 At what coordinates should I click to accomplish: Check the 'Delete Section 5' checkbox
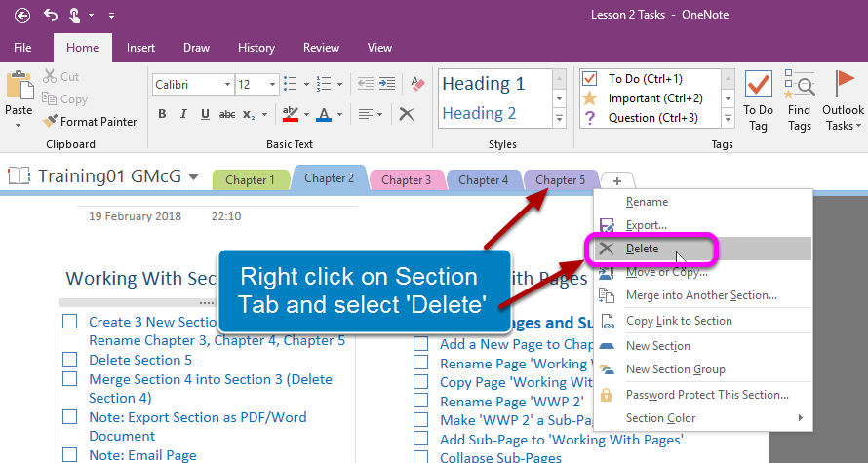point(70,360)
